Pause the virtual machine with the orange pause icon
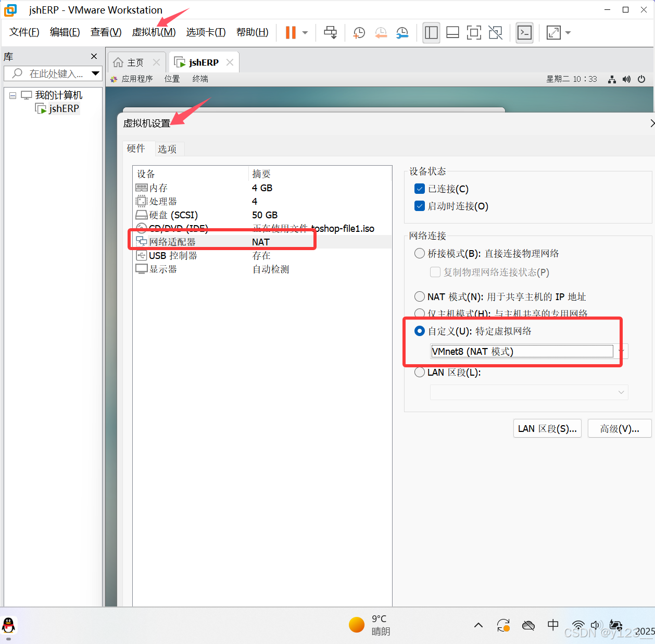The width and height of the screenshot is (655, 644). click(291, 32)
